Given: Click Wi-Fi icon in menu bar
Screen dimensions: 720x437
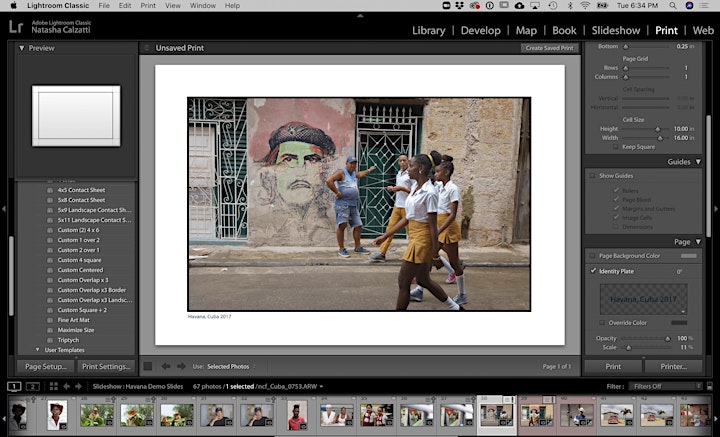Looking at the screenshot, I should click(x=585, y=6).
